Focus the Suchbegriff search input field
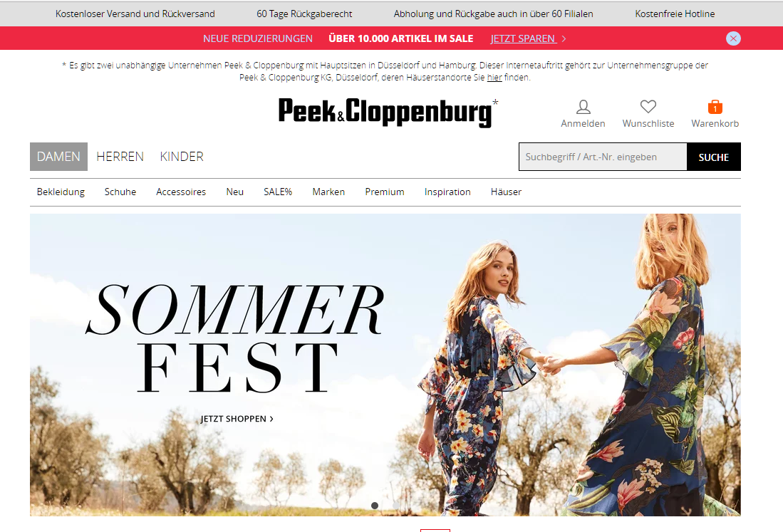Viewport: 783px width, 532px height. (603, 157)
